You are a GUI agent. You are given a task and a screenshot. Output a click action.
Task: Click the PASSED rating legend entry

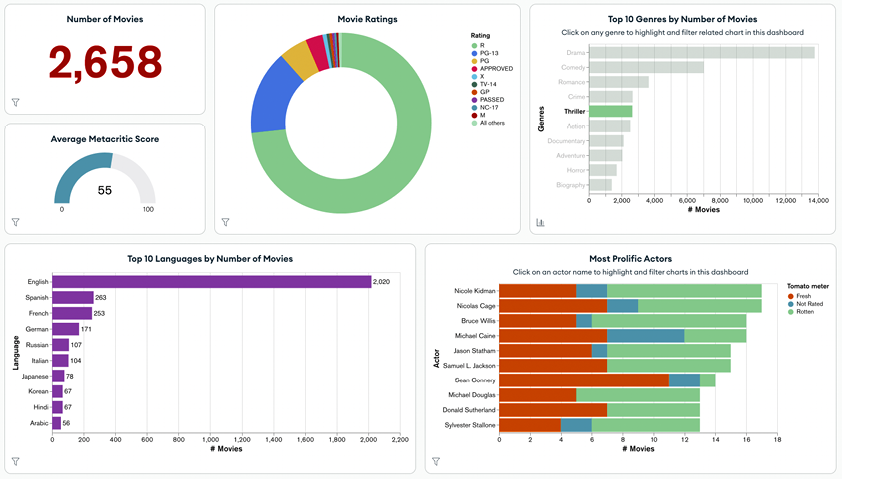click(x=488, y=99)
